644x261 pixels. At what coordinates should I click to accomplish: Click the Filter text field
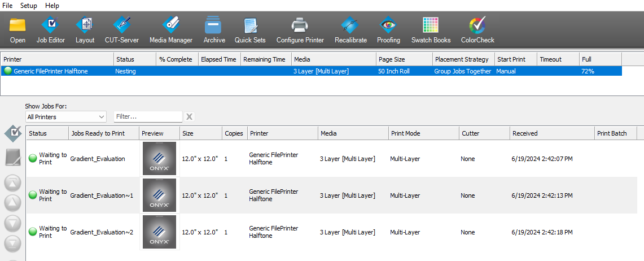148,117
